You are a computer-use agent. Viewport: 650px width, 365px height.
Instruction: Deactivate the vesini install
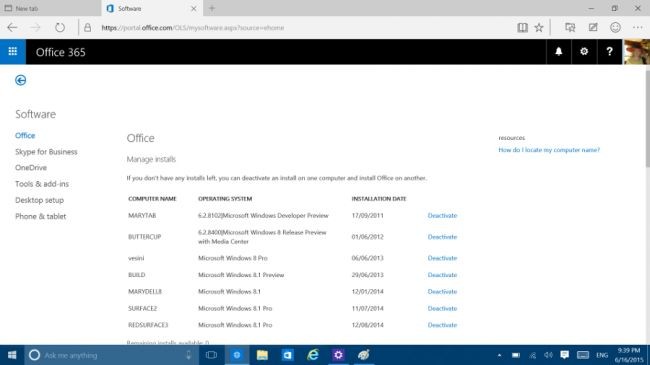point(442,258)
